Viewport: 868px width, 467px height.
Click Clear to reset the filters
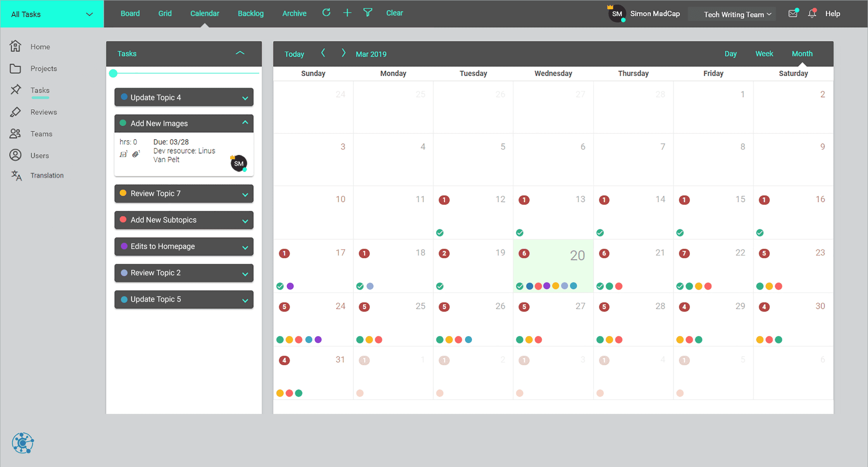(x=394, y=13)
